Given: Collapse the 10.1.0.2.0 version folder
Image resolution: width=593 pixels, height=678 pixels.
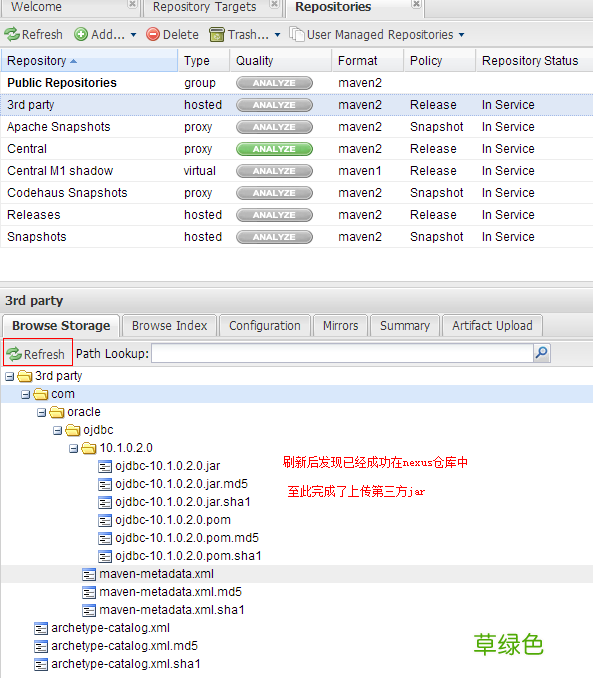Looking at the screenshot, I should 74,448.
